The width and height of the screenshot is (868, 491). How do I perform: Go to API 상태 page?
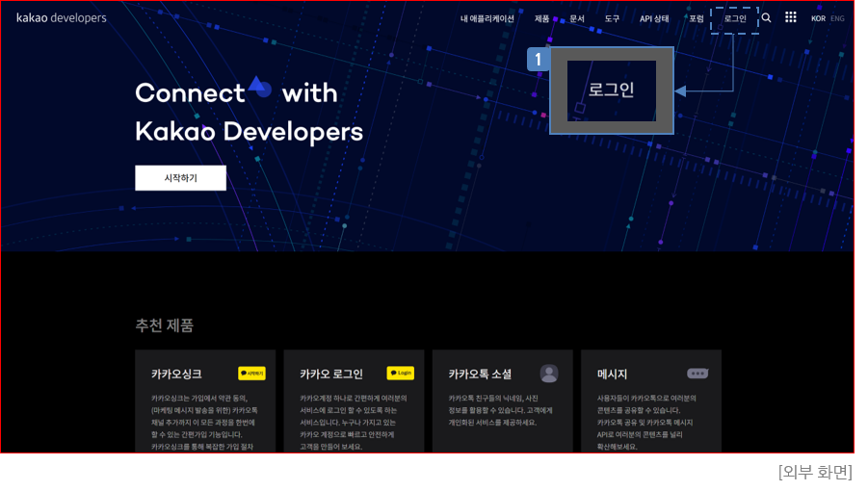pyautogui.click(x=654, y=18)
